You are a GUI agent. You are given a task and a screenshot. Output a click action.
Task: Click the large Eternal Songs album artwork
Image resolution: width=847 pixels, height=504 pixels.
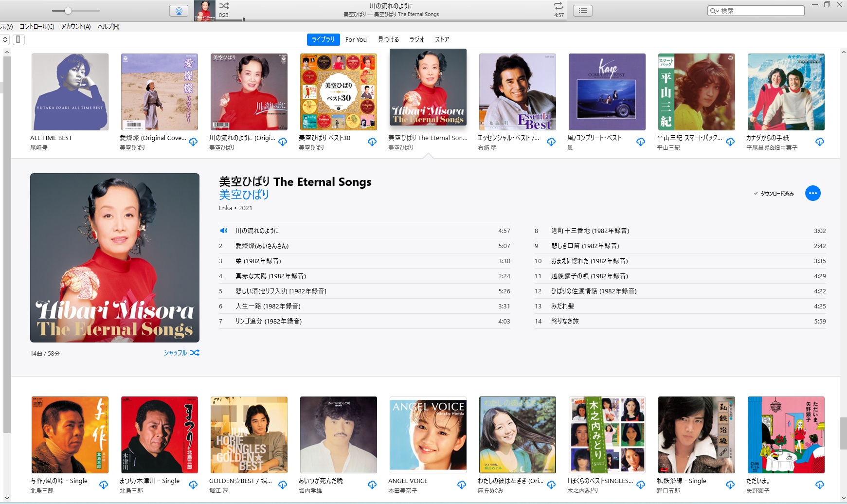click(115, 258)
